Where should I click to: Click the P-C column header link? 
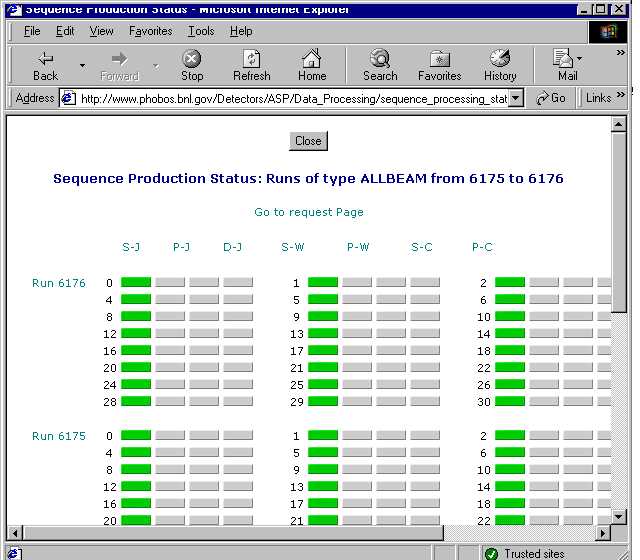tap(482, 247)
